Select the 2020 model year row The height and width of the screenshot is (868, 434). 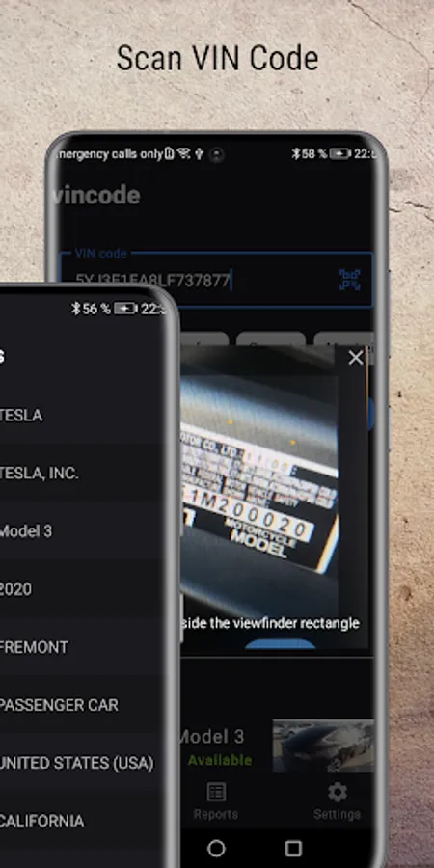pos(82,589)
